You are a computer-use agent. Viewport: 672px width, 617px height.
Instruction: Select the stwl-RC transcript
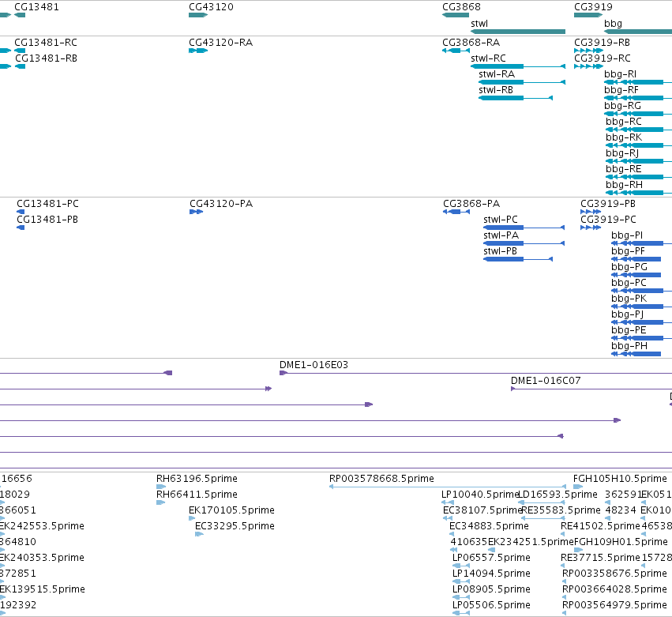(x=518, y=66)
